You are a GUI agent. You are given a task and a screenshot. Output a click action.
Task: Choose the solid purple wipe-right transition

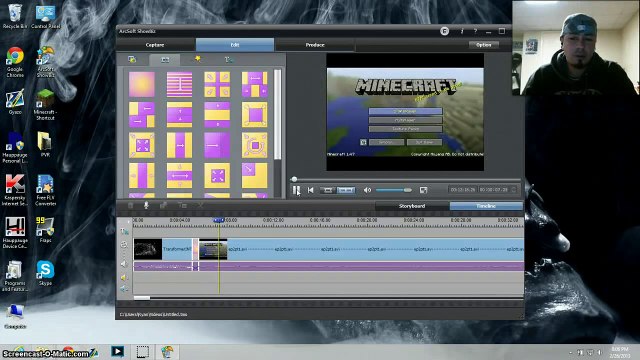pos(217,145)
